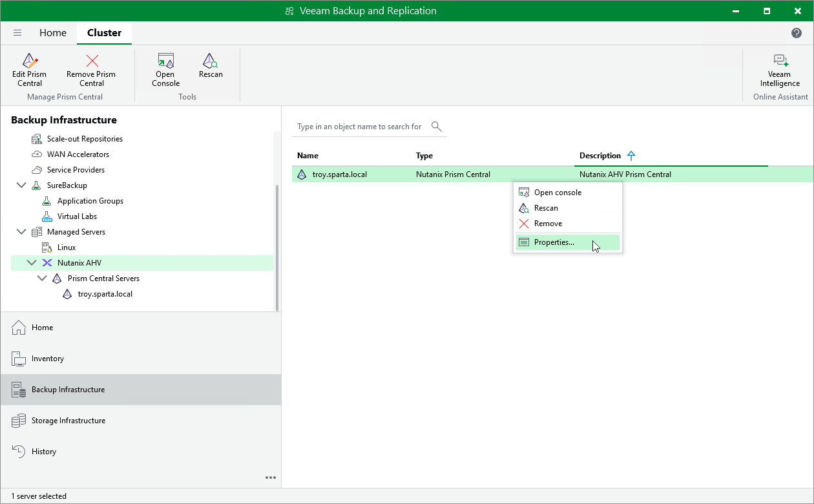Select Scale-out Repositories tree label

(85, 139)
